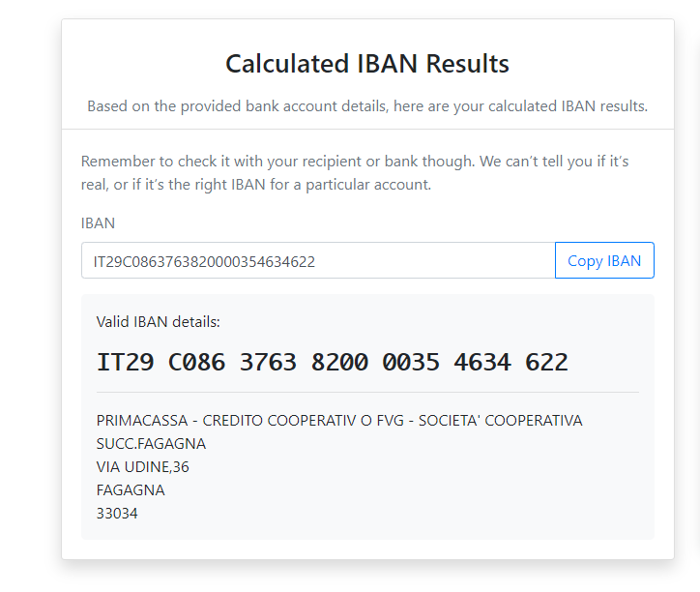Click the trailing 622 group in formatted IBAN
Viewport: 700px width, 592px height.
tap(546, 363)
